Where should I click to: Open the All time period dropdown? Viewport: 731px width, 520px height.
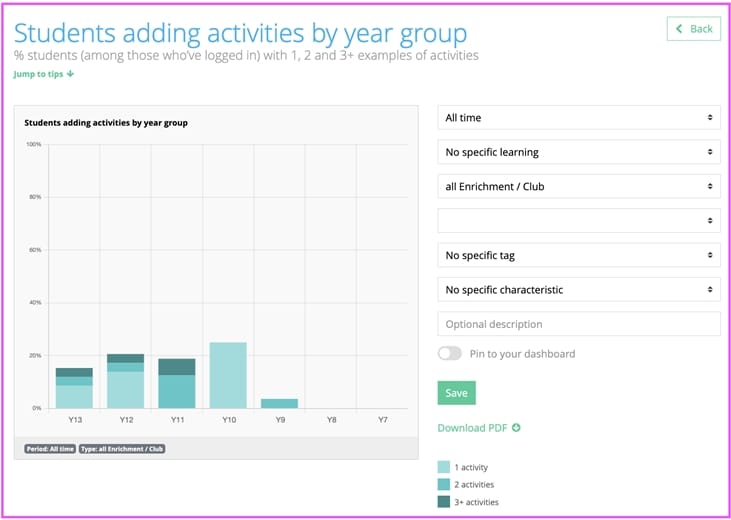(579, 118)
